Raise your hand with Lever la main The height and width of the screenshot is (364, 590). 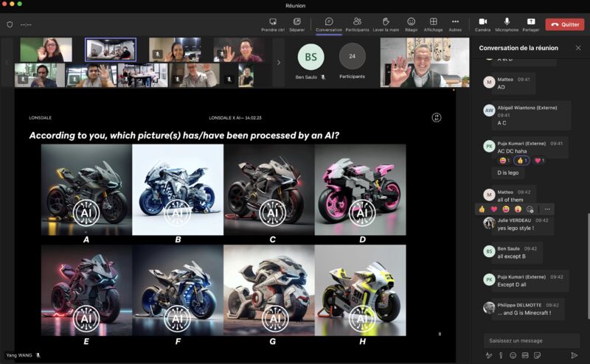pos(386,24)
